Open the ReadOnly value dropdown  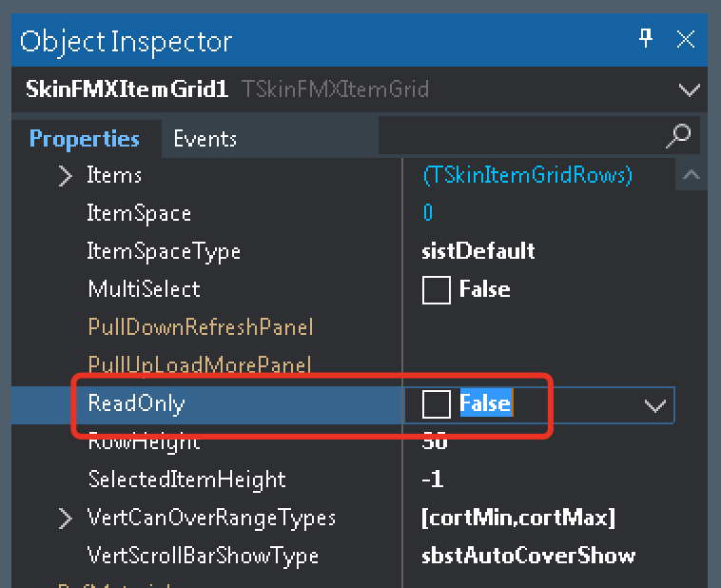click(x=654, y=405)
